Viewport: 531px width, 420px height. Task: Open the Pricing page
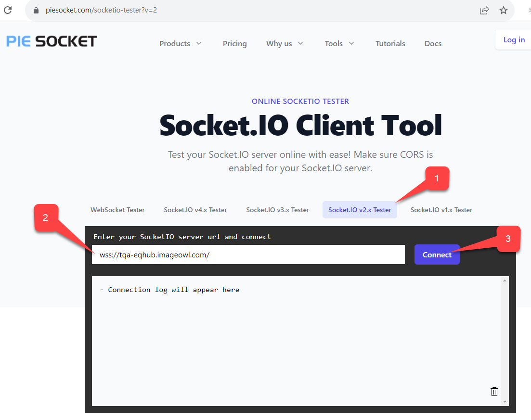pos(234,43)
